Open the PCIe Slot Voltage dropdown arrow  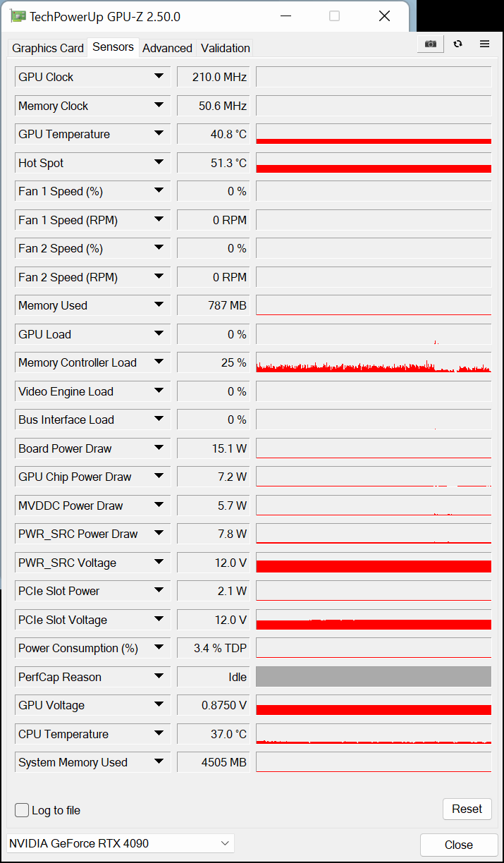pyautogui.click(x=159, y=620)
